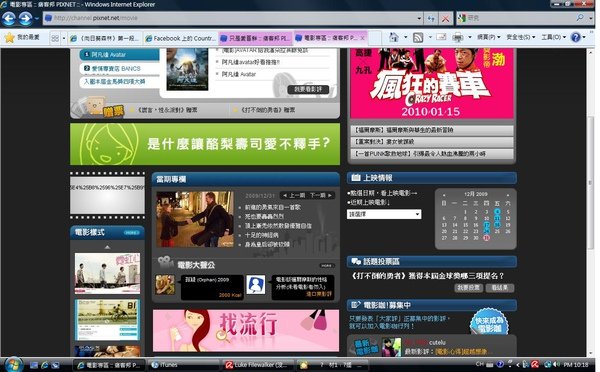Click the Windows Start orb
This screenshot has width=600, height=372.
(x=14, y=364)
